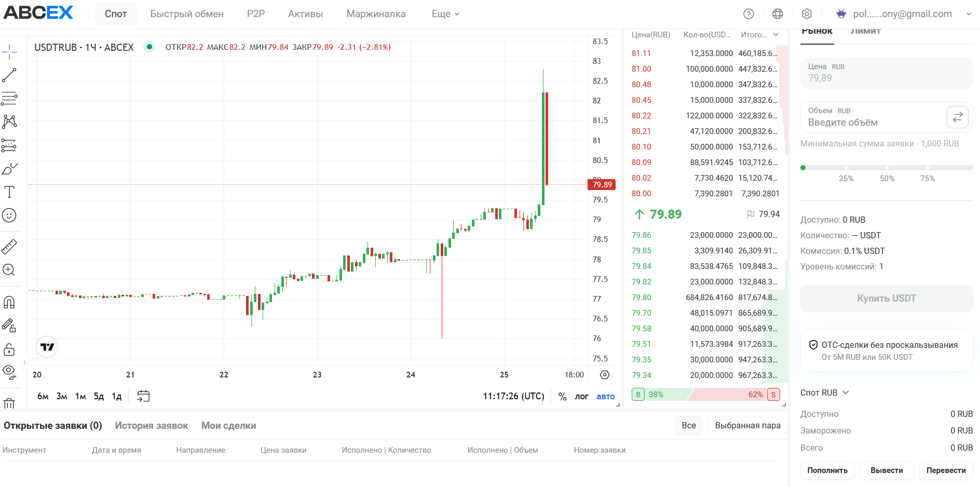Click the Выбранная пара filter button
Viewport: 980px width, 487px height.
click(x=747, y=426)
